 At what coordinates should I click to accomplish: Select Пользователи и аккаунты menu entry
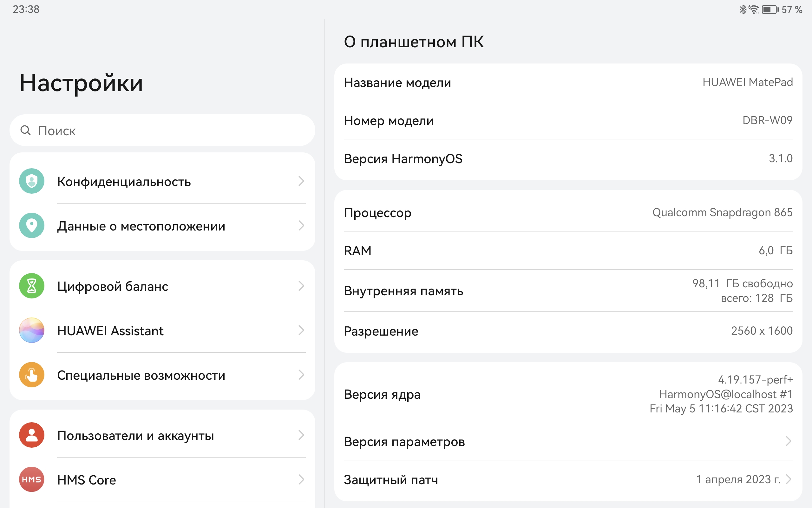(x=162, y=435)
